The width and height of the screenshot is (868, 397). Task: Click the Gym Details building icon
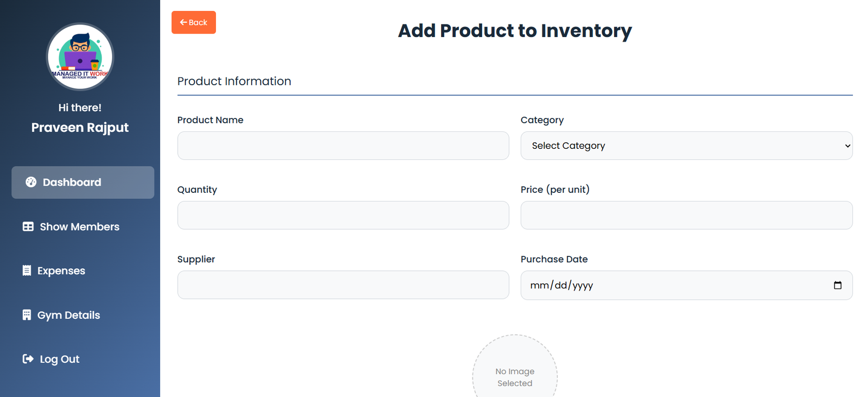click(27, 315)
